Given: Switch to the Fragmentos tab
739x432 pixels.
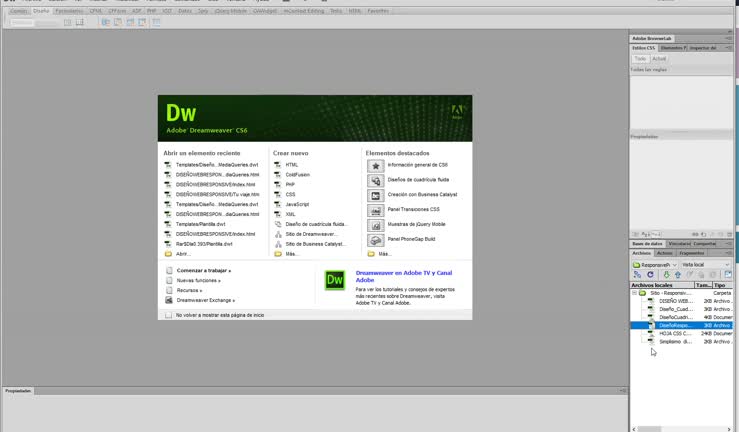Looking at the screenshot, I should pos(691,253).
